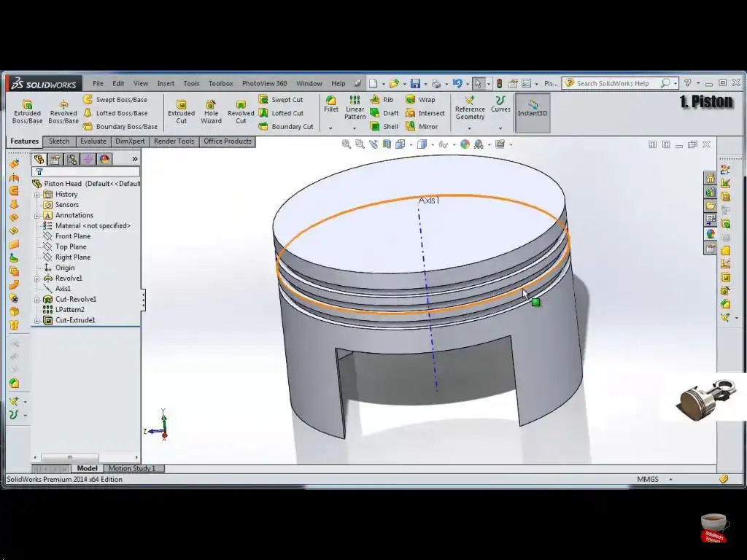Choose the Swept Cut feature
This screenshot has height=560, width=747.
[x=281, y=99]
